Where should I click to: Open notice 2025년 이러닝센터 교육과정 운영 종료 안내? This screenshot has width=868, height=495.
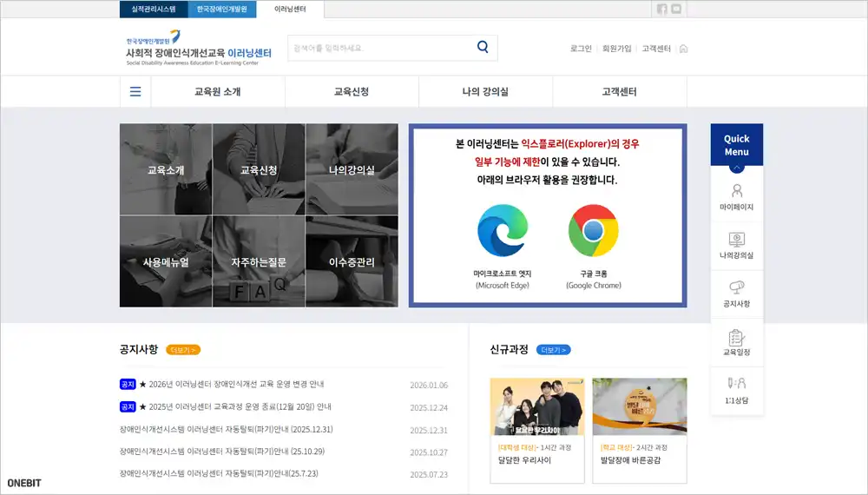tap(240, 407)
